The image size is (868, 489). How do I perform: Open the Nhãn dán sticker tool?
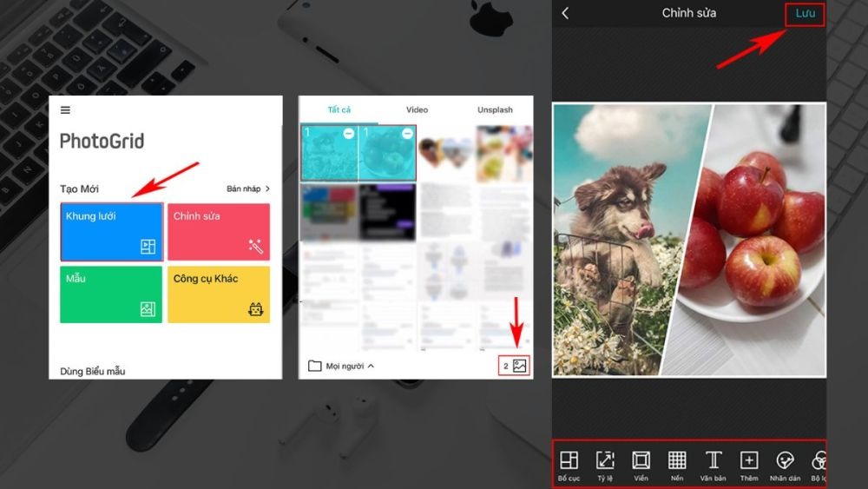[785, 466]
